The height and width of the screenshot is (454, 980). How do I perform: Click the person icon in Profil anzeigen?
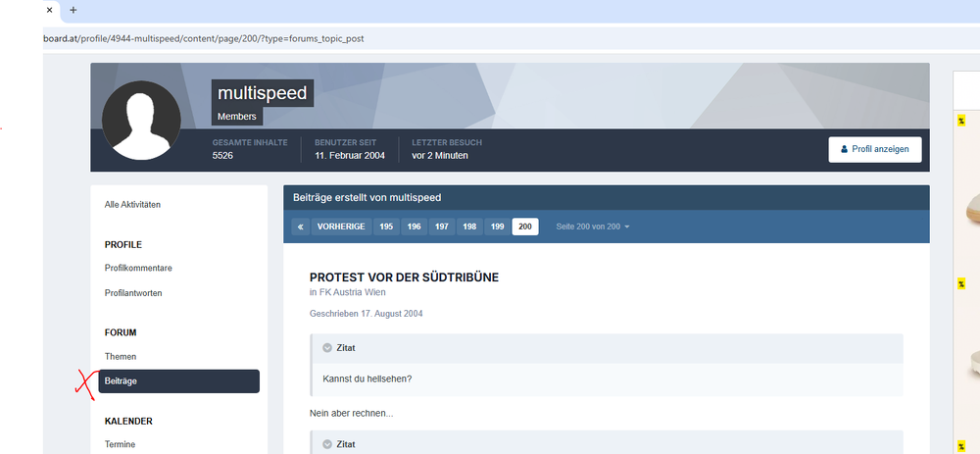tap(845, 149)
